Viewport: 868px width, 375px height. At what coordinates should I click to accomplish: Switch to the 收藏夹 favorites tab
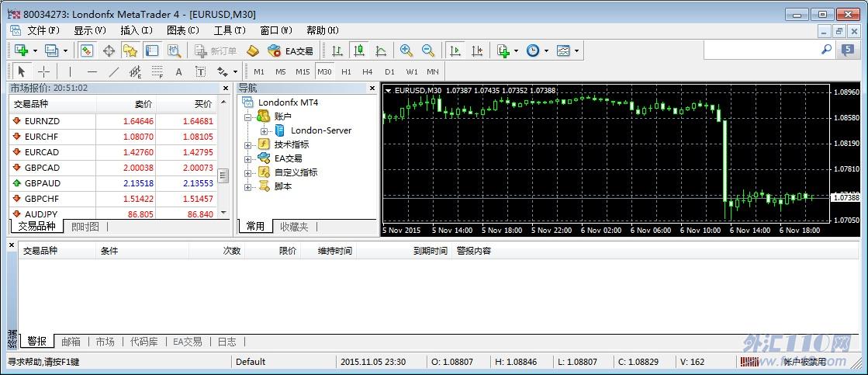click(x=294, y=227)
